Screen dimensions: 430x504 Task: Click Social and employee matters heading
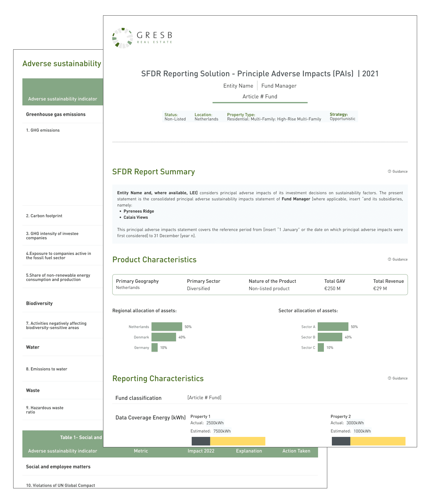(x=58, y=467)
